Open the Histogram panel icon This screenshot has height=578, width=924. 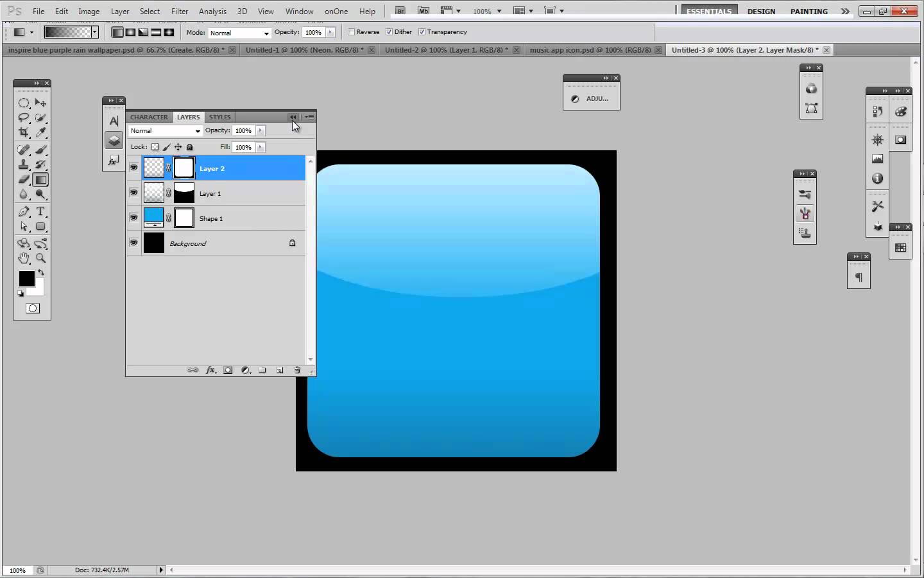click(x=877, y=159)
